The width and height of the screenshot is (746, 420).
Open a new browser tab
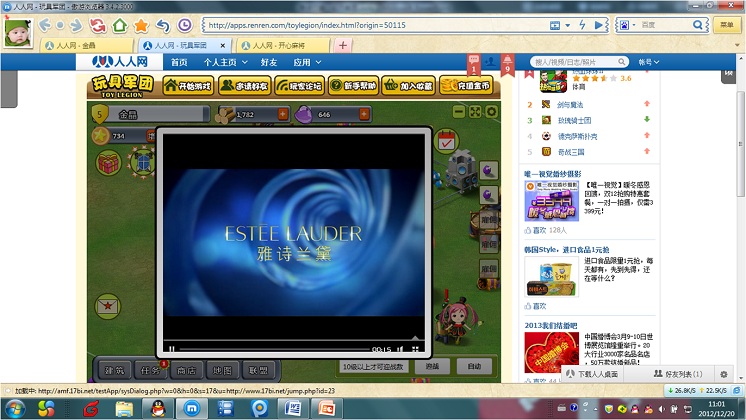tap(343, 45)
